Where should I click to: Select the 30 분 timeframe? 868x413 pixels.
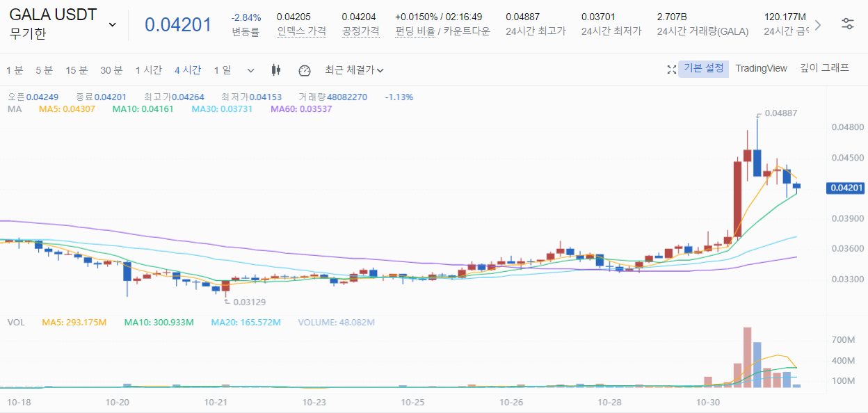(111, 70)
